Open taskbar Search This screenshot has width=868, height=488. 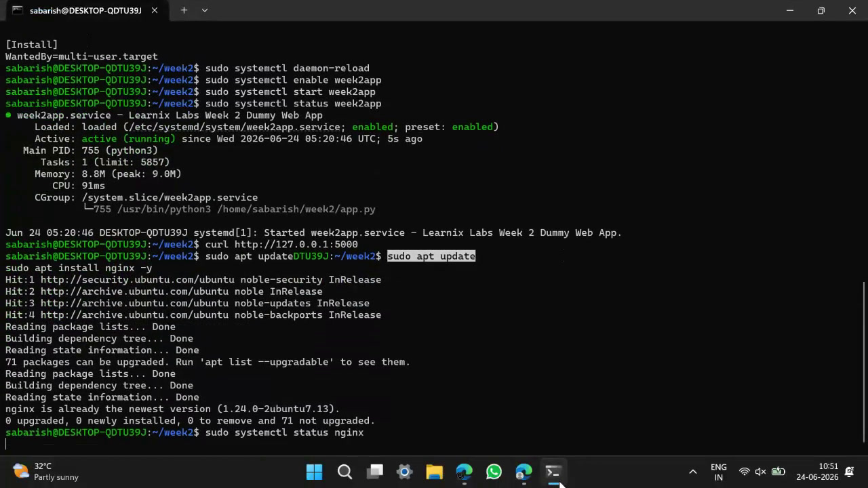click(x=344, y=472)
